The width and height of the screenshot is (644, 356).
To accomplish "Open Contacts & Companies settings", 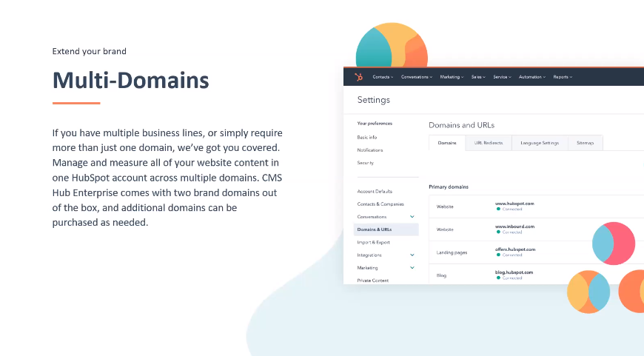I will pos(380,204).
